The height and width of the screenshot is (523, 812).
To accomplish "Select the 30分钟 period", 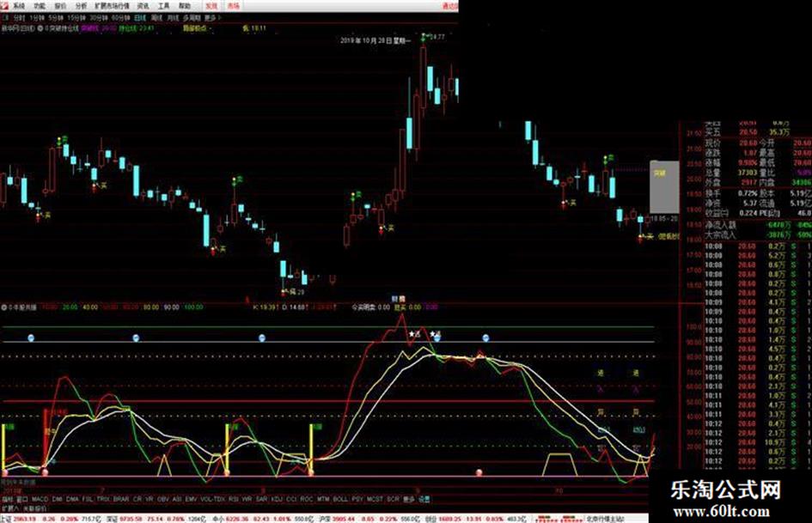I will (99, 18).
